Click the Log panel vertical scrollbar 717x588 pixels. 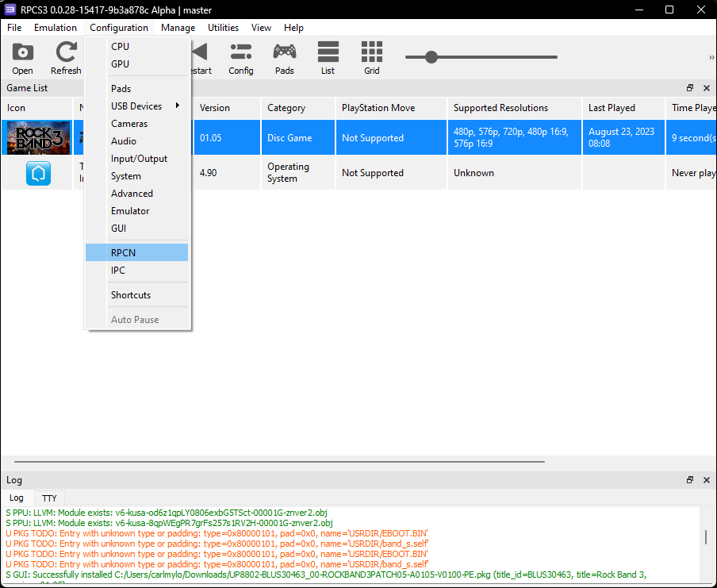click(x=706, y=538)
